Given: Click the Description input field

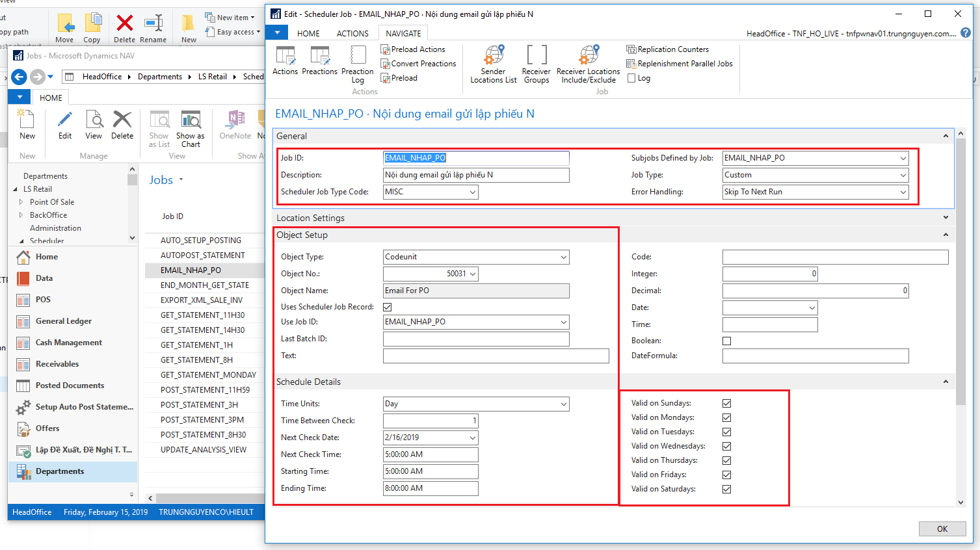Looking at the screenshot, I should tap(476, 175).
